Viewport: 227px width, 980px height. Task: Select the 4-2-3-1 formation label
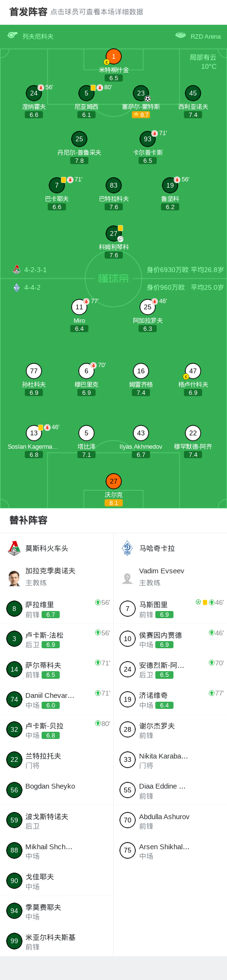(x=35, y=270)
